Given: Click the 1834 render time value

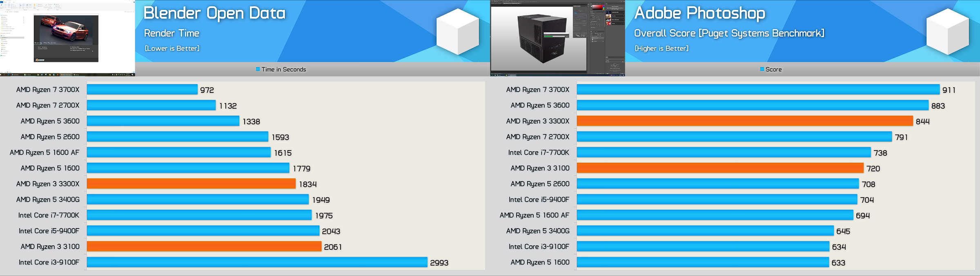Looking at the screenshot, I should tap(308, 184).
